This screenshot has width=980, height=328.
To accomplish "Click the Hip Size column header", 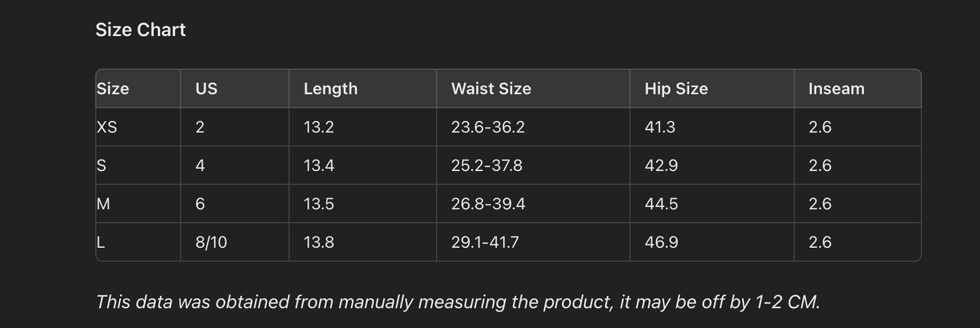I will pyautogui.click(x=676, y=89).
